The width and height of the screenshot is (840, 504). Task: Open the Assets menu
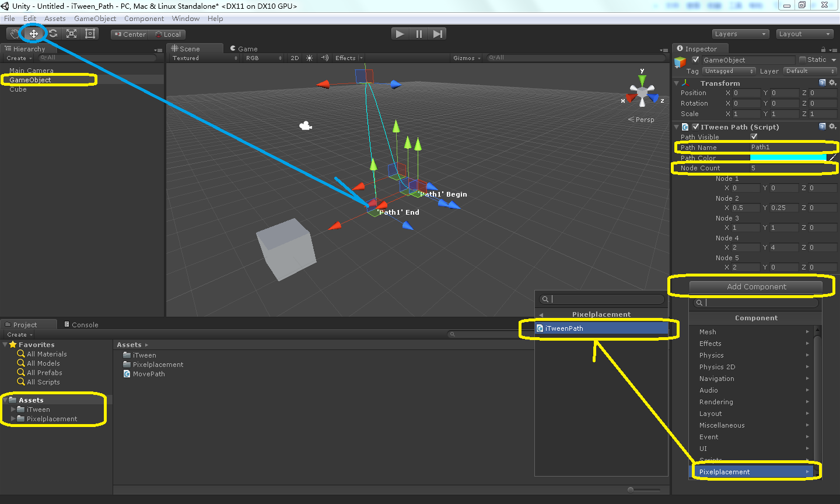55,19
